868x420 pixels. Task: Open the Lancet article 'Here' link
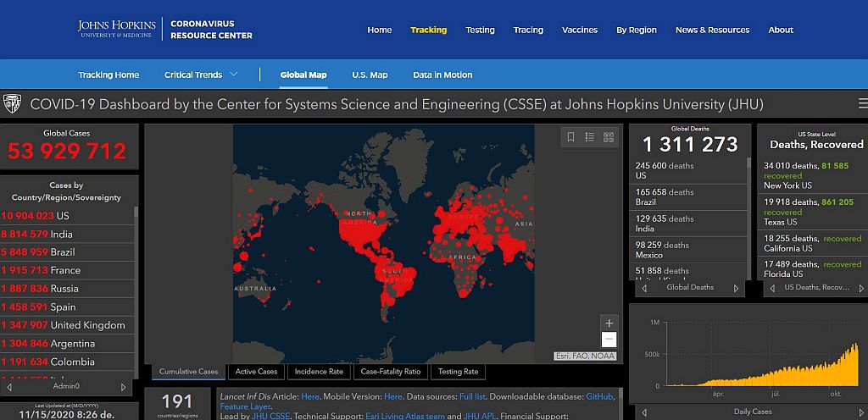310,397
